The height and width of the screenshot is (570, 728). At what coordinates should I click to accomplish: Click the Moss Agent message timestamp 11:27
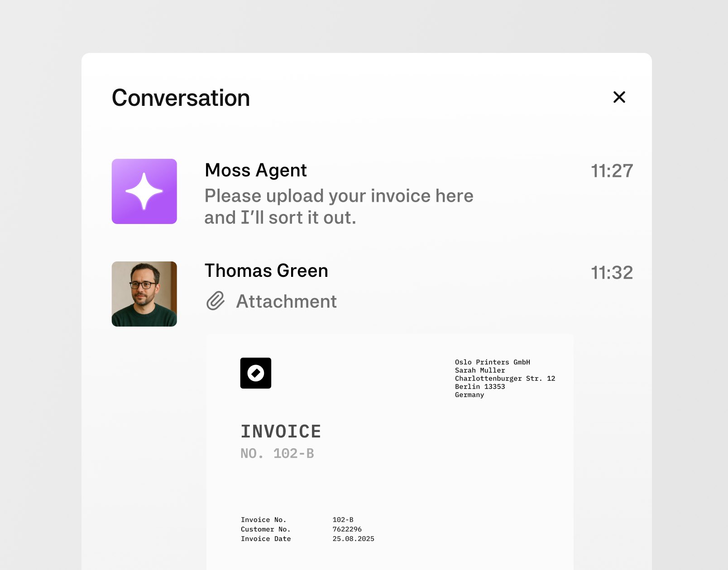[612, 171]
